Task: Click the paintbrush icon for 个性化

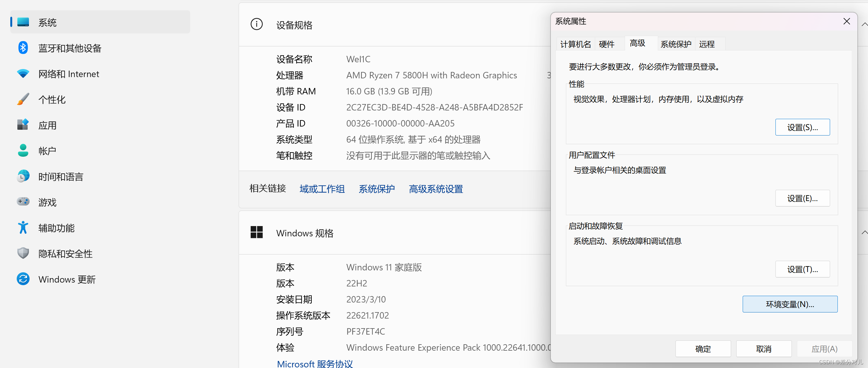Action: click(23, 99)
